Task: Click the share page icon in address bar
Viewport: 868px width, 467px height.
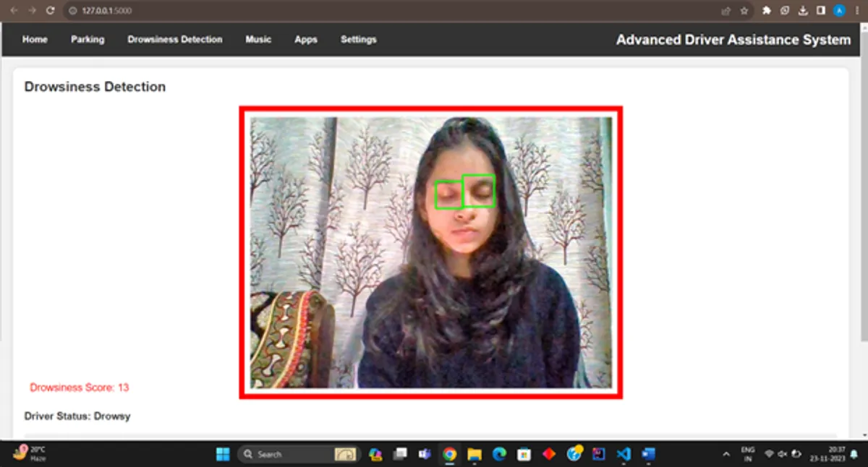Action: (726, 11)
